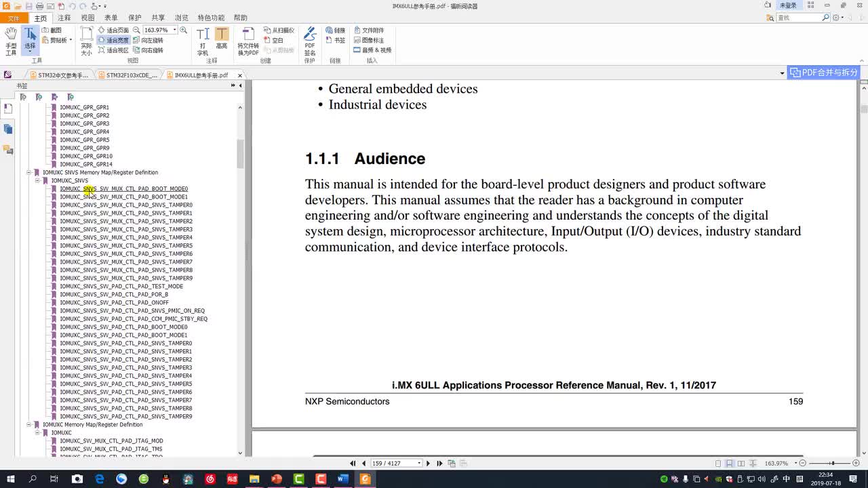This screenshot has width=868, height=488.
Task: Open bookmark IOMUXC_SNVS_SW_PAD_CTL_PAD_ONOFF
Action: pos(114,302)
